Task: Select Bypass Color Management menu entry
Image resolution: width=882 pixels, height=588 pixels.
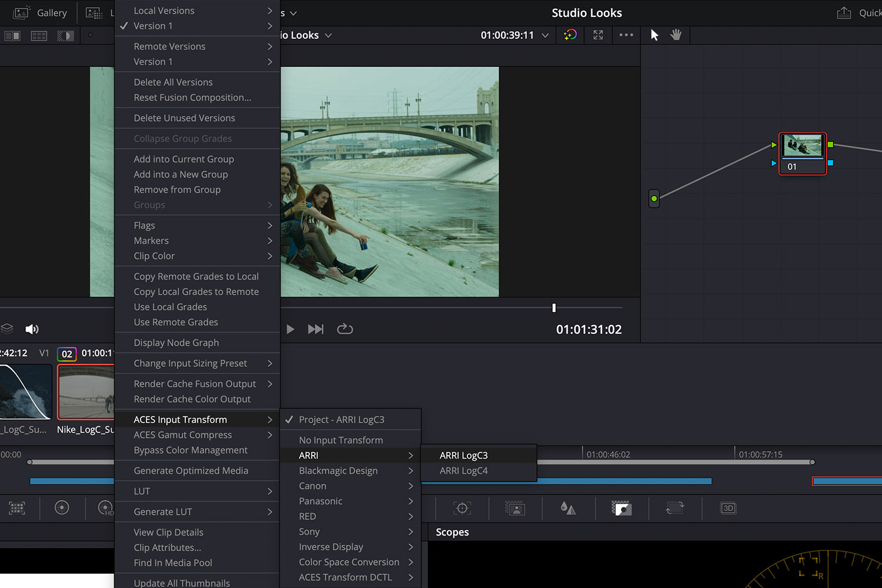Action: [191, 450]
